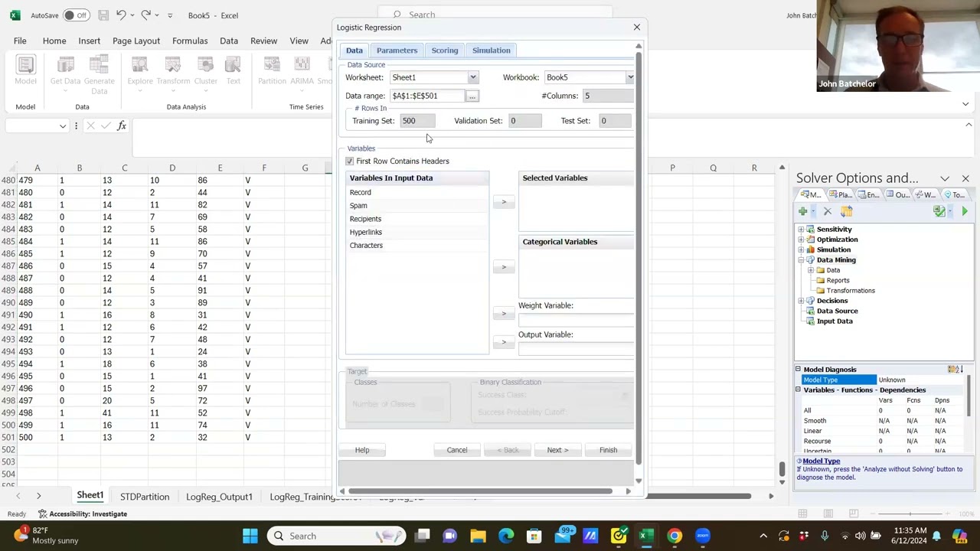This screenshot has width=980, height=551.
Task: Click the Excel taskbar icon
Action: point(646,536)
